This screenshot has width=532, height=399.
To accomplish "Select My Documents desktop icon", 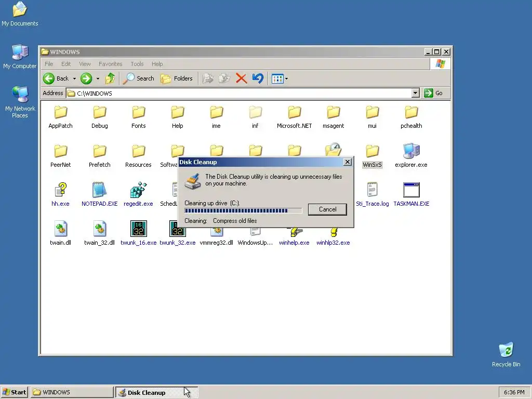I will [20, 14].
